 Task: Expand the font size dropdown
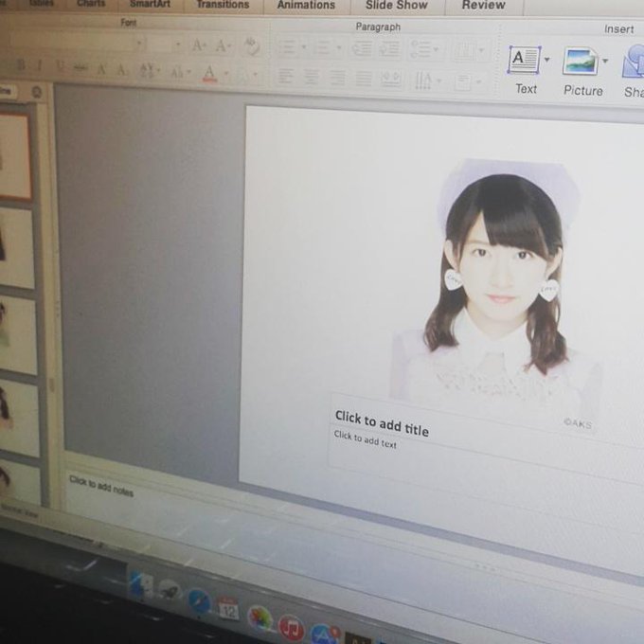[177, 44]
